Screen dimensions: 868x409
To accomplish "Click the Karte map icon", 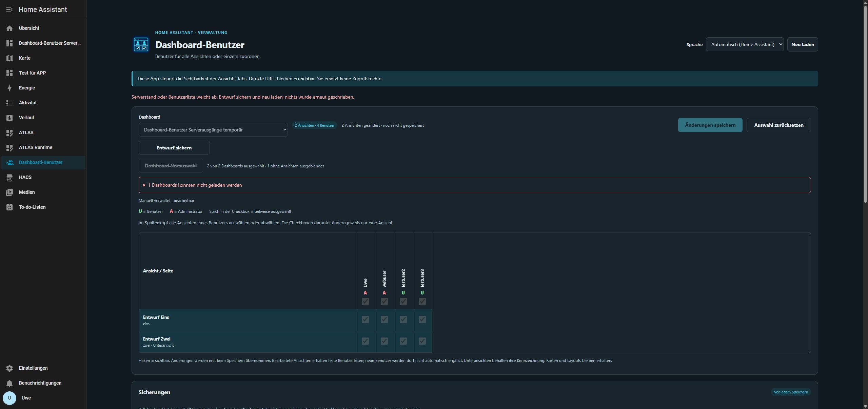I will coord(9,58).
